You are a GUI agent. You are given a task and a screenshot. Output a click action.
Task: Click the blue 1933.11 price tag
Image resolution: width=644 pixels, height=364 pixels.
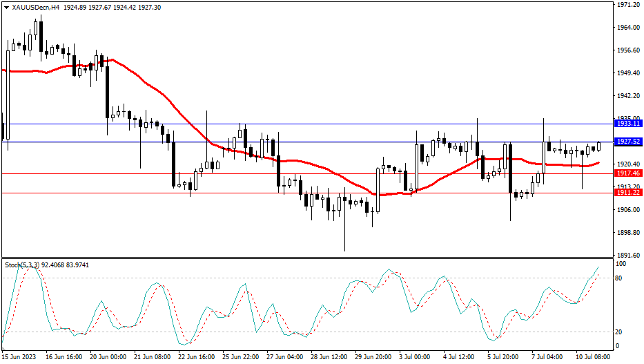(x=628, y=123)
